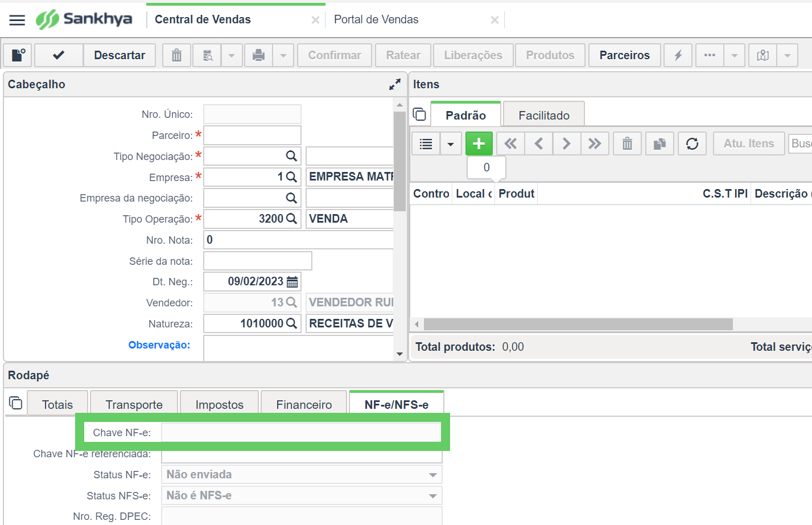Viewport: 812px width, 525px height.
Task: Click the map icon in toolbar
Action: (763, 55)
